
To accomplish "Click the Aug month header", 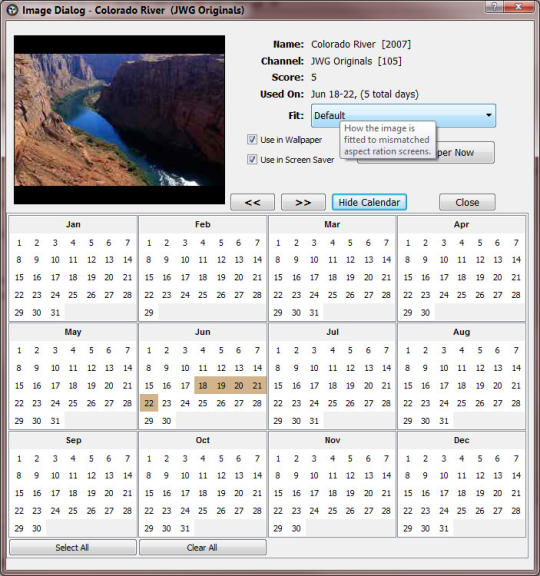I will click(461, 332).
